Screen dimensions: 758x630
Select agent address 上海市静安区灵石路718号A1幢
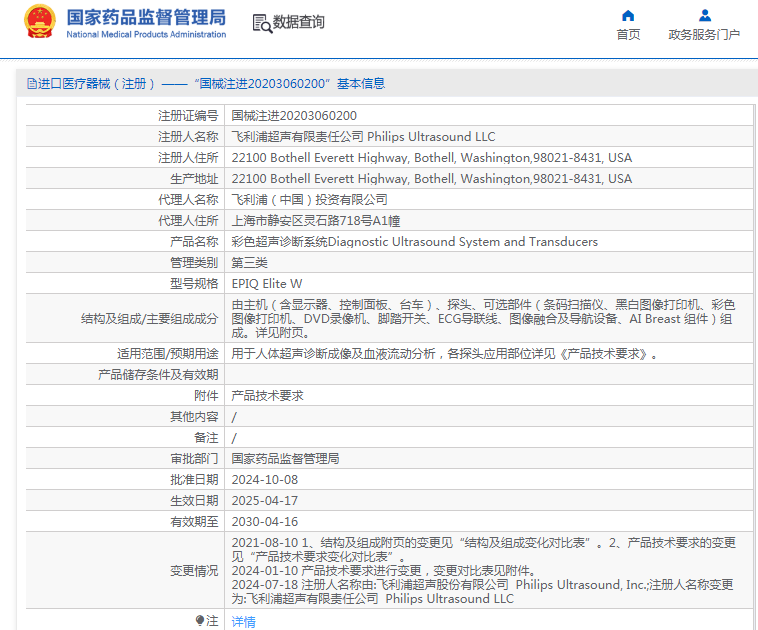316,221
